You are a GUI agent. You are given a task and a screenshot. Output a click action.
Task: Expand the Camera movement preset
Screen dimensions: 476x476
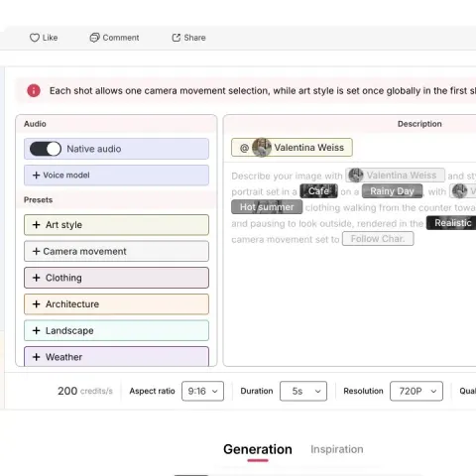(x=116, y=251)
